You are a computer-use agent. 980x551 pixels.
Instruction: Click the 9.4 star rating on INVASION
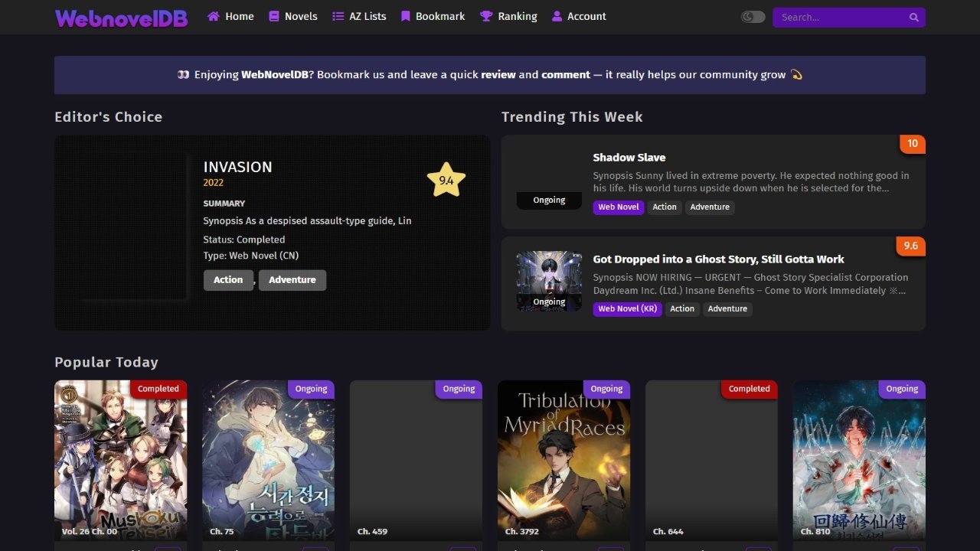[x=446, y=181]
